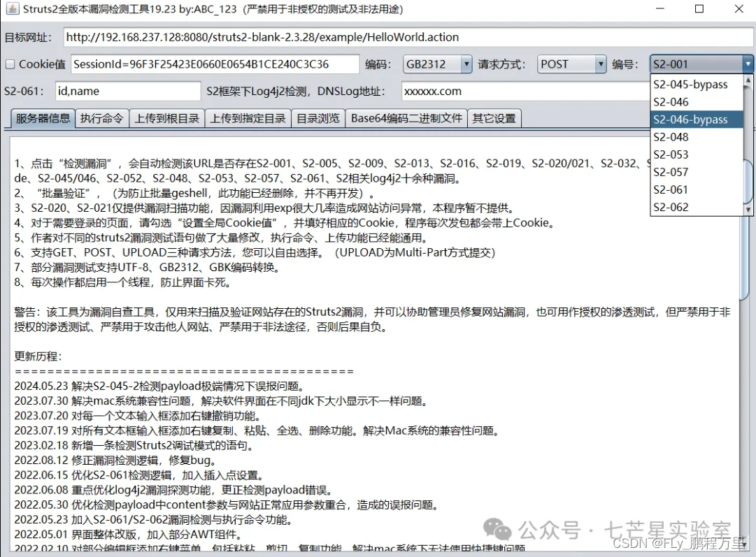
Task: Click the 2023.07.20 右键撤销 changelog line
Action: 138,416
